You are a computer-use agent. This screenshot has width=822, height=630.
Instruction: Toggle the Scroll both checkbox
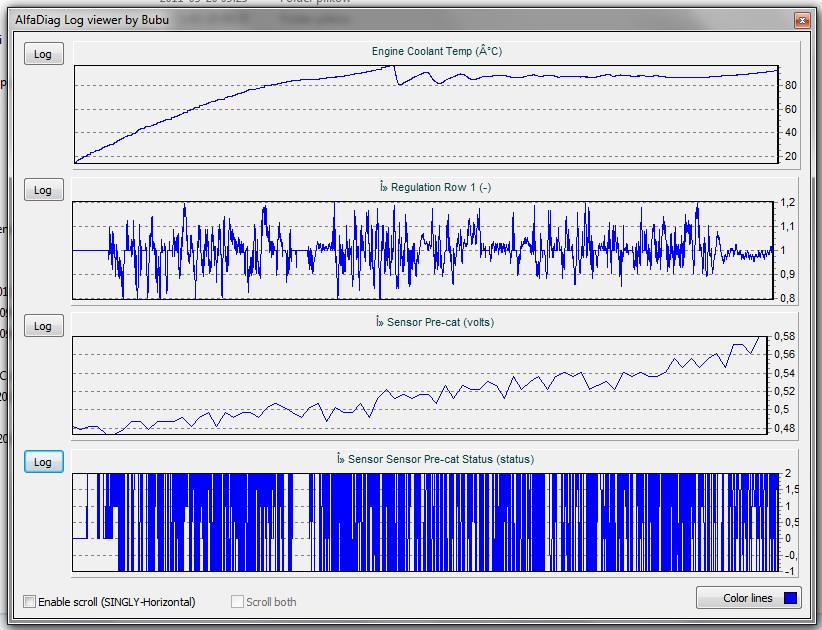tap(238, 602)
